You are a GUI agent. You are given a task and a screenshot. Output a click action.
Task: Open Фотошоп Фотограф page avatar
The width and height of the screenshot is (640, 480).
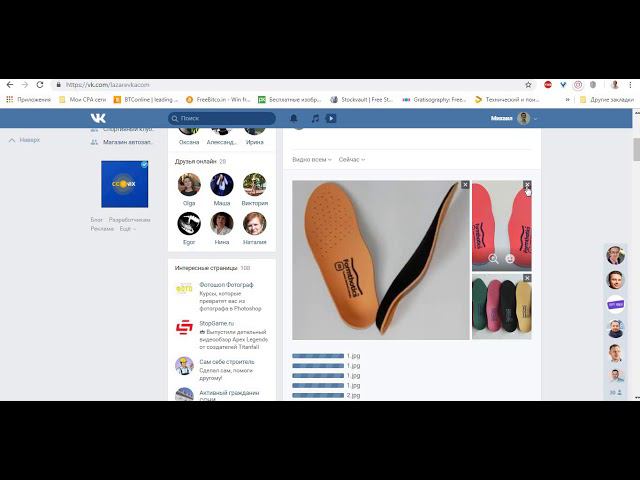tap(184, 289)
